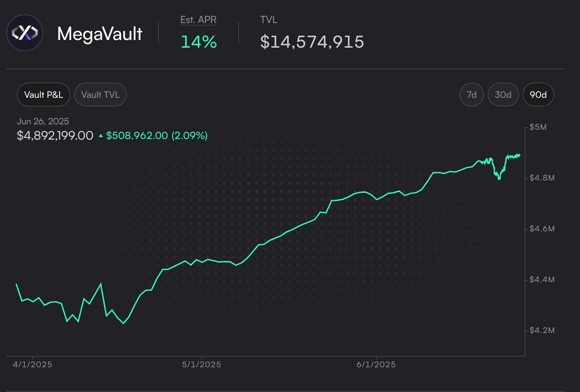Click the $14,574,915 TVL value
580x392 pixels.
(312, 42)
